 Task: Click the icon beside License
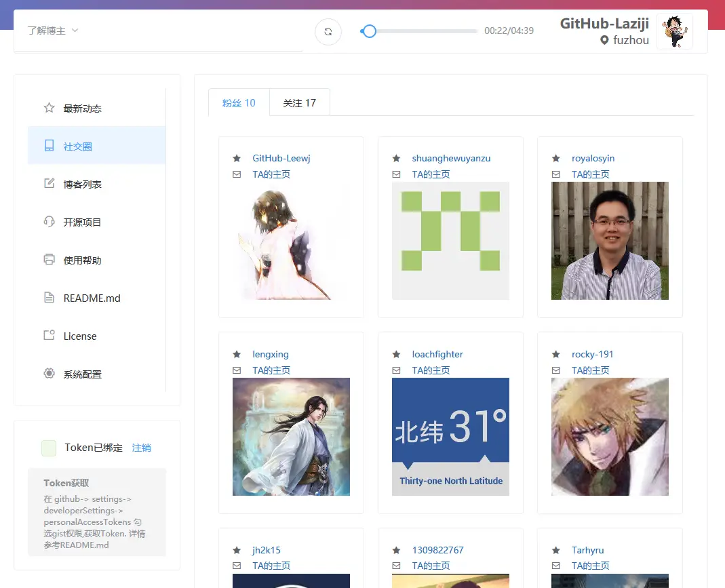click(x=49, y=335)
